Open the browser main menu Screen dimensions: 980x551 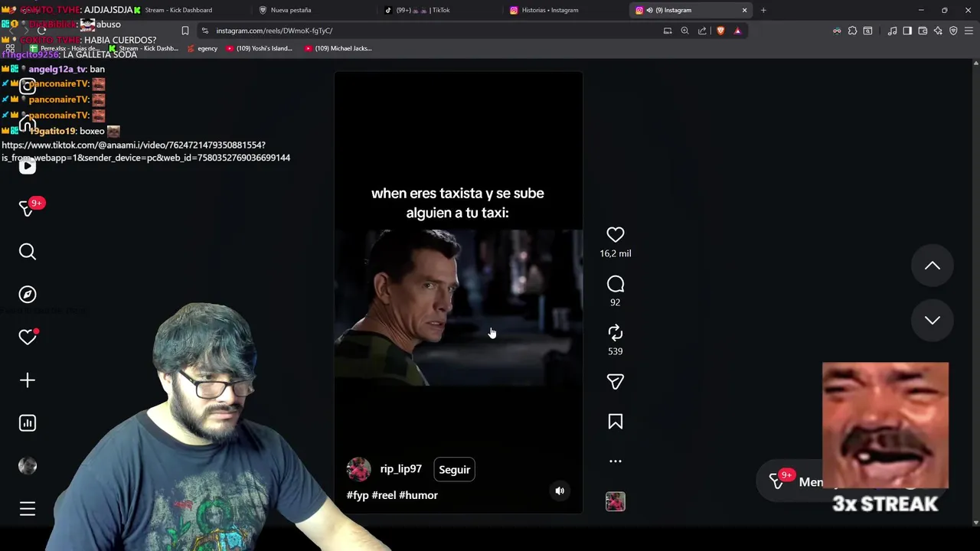click(969, 31)
